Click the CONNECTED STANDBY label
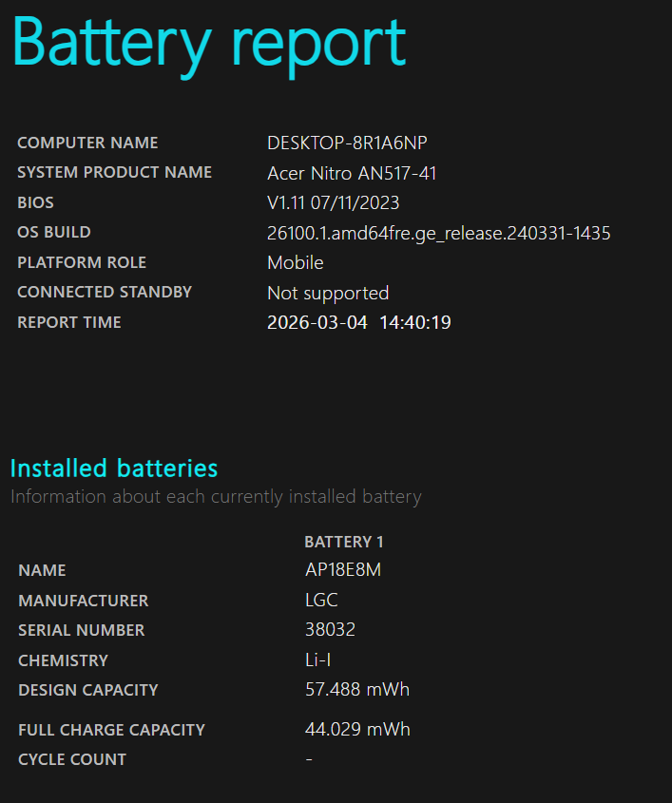Viewport: 672px width, 803px height. click(x=105, y=293)
